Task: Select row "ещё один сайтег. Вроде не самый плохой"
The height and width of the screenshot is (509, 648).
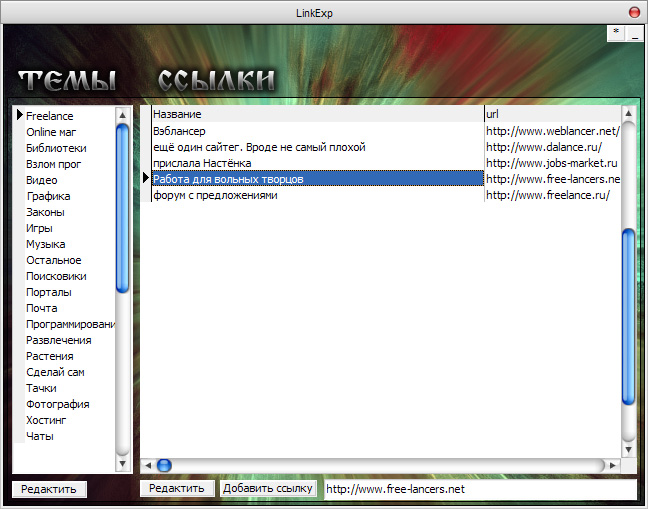Action: pyautogui.click(x=317, y=147)
